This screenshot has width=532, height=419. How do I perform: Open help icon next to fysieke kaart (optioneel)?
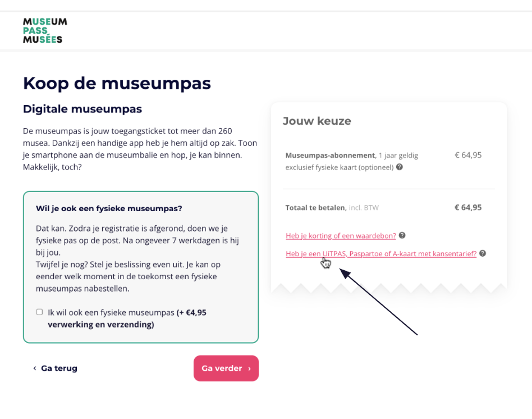point(400,167)
